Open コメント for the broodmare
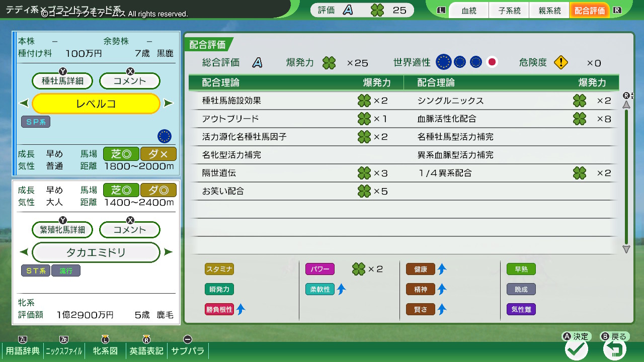This screenshot has height=362, width=644. (130, 230)
